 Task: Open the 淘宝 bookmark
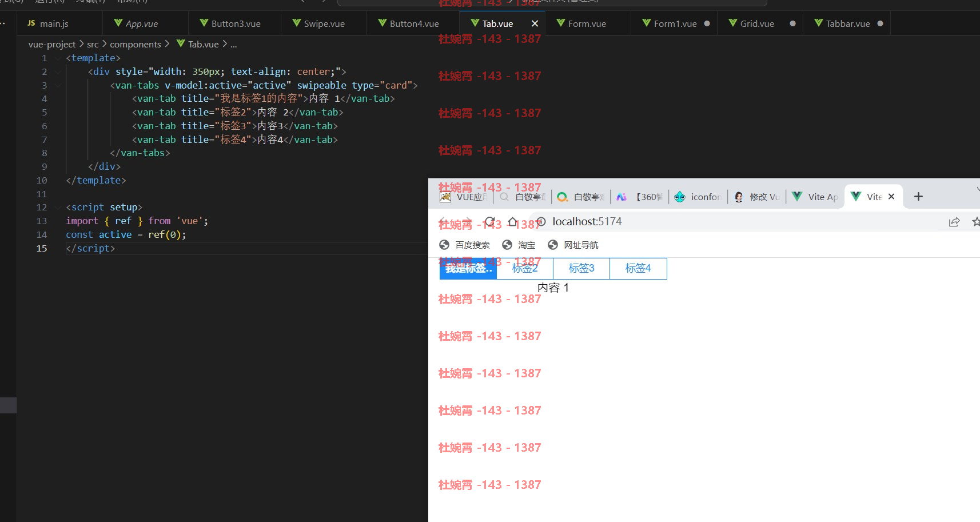(x=519, y=245)
